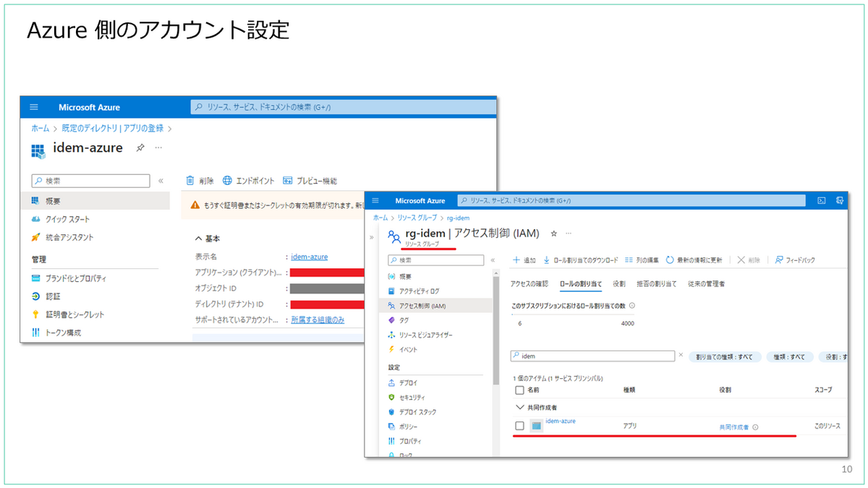
Task: Clear idem filter with X button
Action: [681, 355]
